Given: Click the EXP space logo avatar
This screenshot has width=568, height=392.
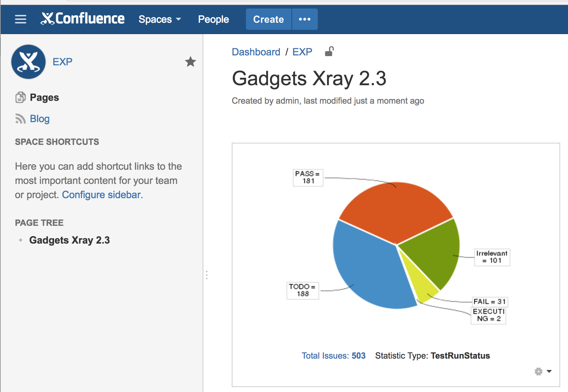Looking at the screenshot, I should pyautogui.click(x=28, y=62).
